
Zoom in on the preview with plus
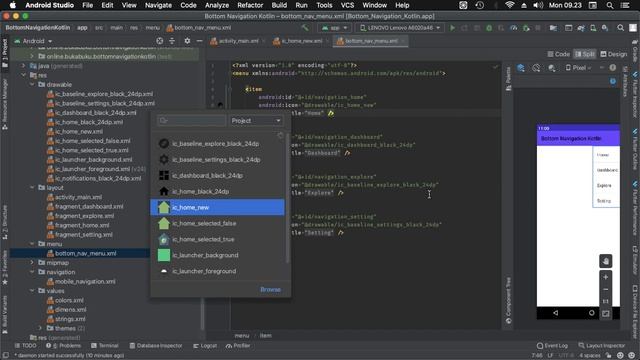coord(605,277)
